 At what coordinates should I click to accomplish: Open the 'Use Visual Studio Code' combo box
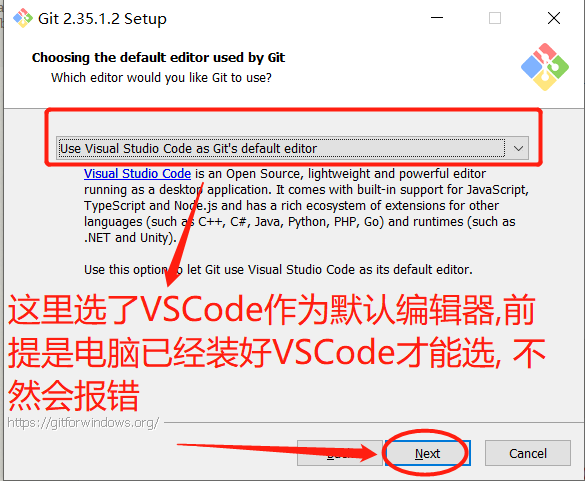click(292, 148)
